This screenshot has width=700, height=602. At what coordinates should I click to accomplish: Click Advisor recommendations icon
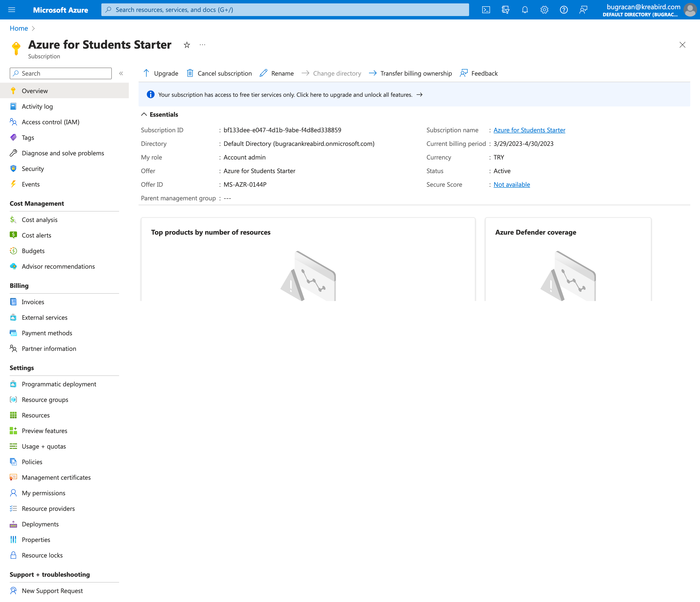[x=13, y=266]
